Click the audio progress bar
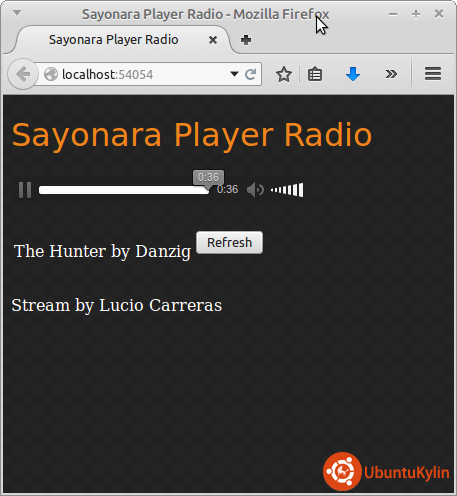Image resolution: width=457 pixels, height=496 pixels. coord(124,190)
